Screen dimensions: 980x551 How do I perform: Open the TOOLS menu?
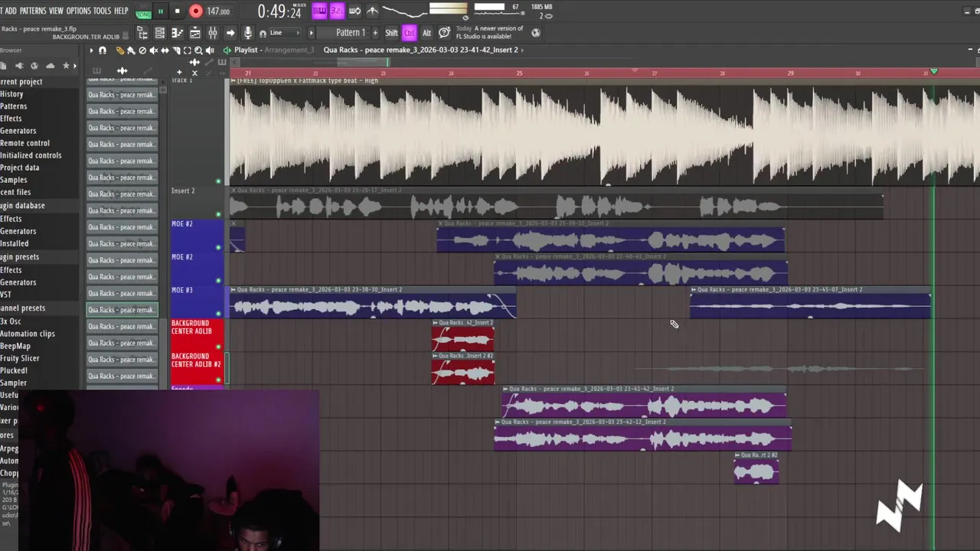pyautogui.click(x=102, y=11)
